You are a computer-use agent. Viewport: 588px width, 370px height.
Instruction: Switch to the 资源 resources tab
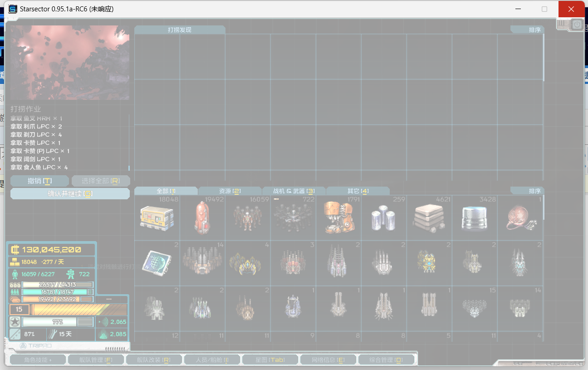click(230, 191)
